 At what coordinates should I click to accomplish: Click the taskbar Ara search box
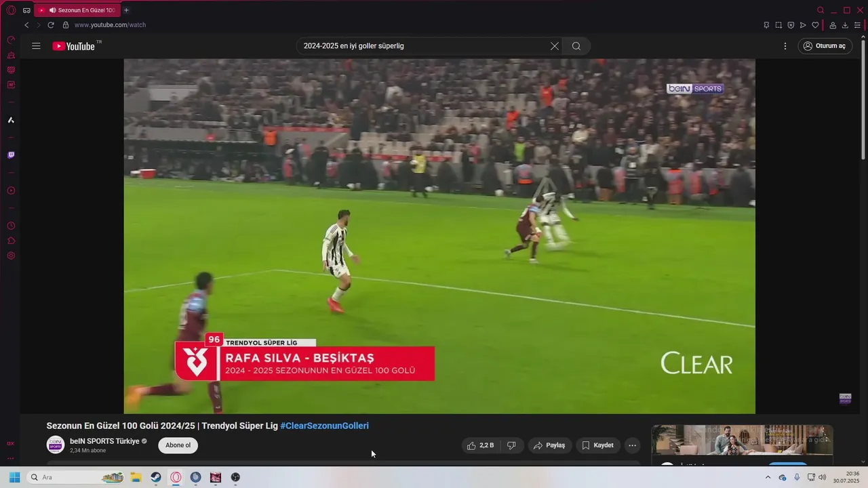click(75, 477)
